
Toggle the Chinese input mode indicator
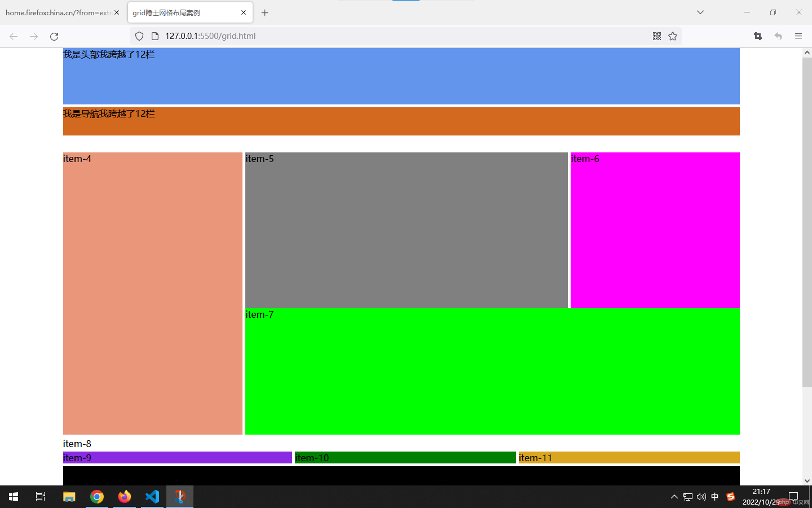click(x=715, y=497)
